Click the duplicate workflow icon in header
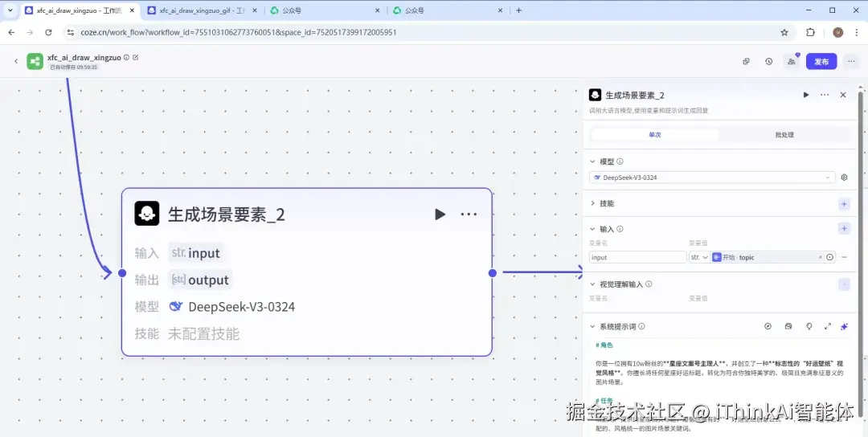The width and height of the screenshot is (868, 437). coord(746,61)
